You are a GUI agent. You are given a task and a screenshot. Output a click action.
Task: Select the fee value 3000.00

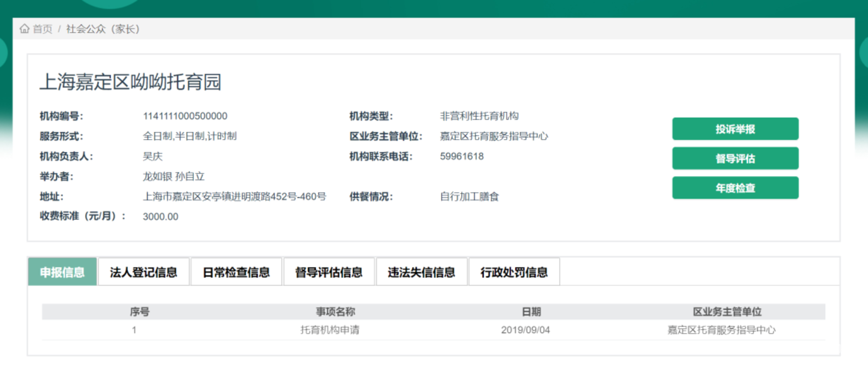161,217
